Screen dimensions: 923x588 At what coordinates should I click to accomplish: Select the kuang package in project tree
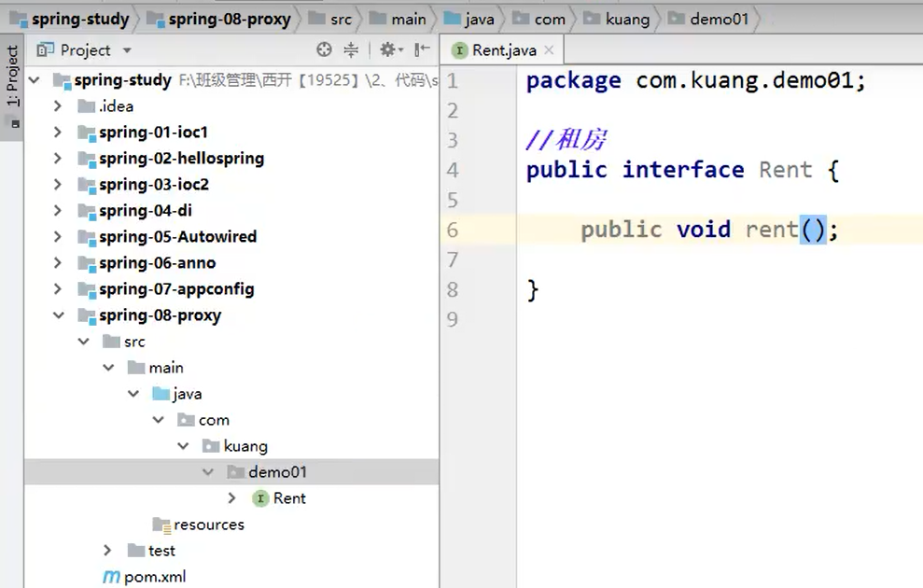(x=245, y=445)
